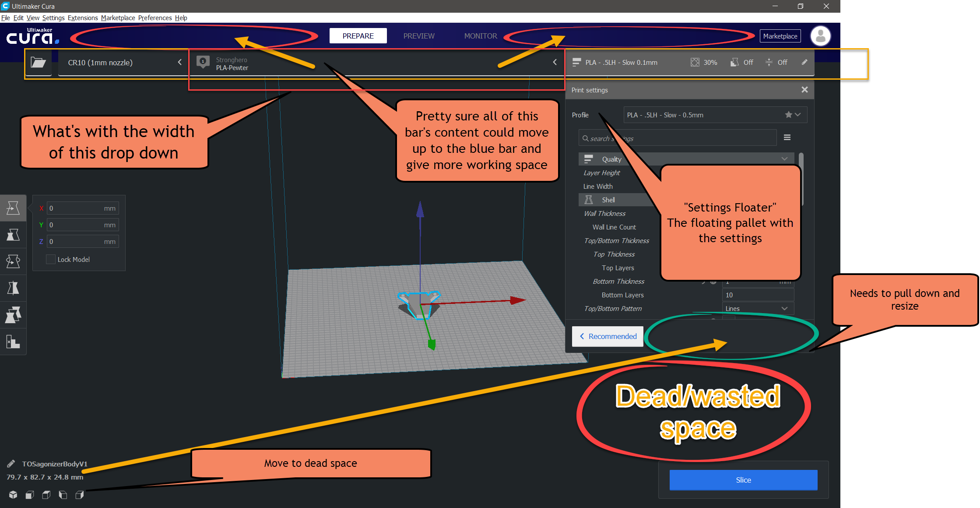Select the Per Model Settings tool
This screenshot has width=980, height=508.
click(x=13, y=315)
